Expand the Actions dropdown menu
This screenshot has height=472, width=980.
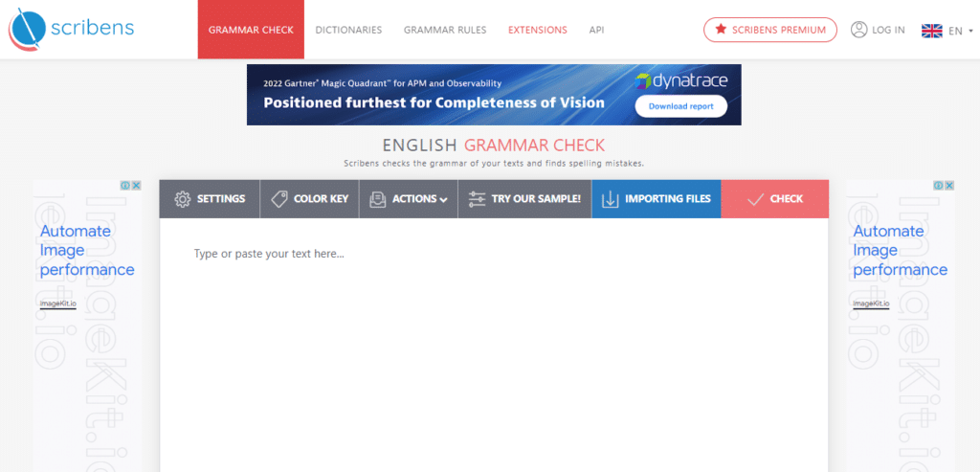(x=409, y=199)
